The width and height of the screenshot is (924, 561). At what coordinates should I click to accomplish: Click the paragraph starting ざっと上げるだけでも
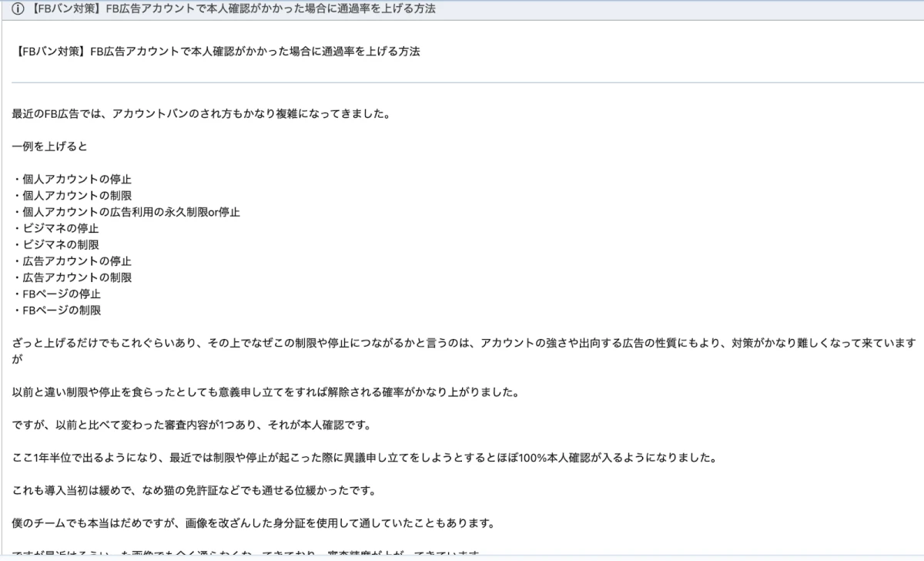pos(462,343)
